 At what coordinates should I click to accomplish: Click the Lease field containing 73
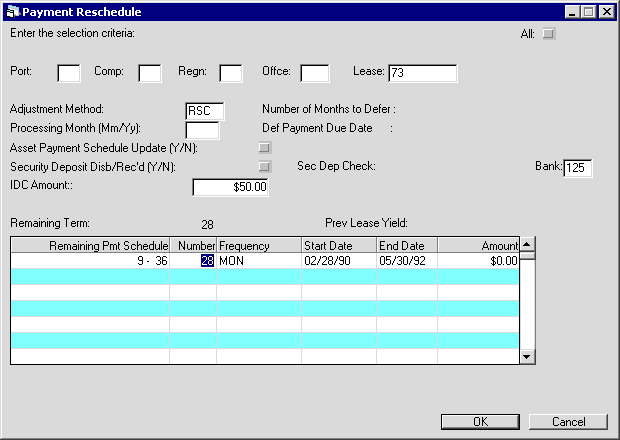pos(423,73)
